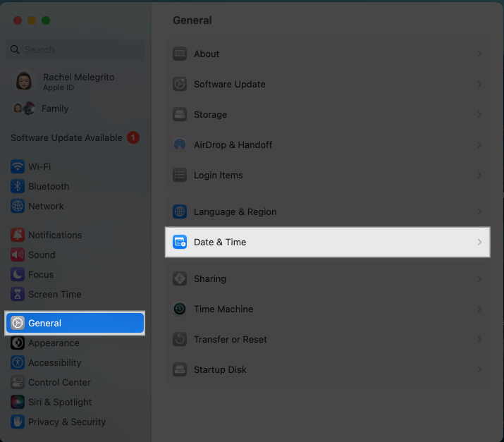Click the Family avatars thumbnail
The width and height of the screenshot is (504, 442).
[x=24, y=109]
